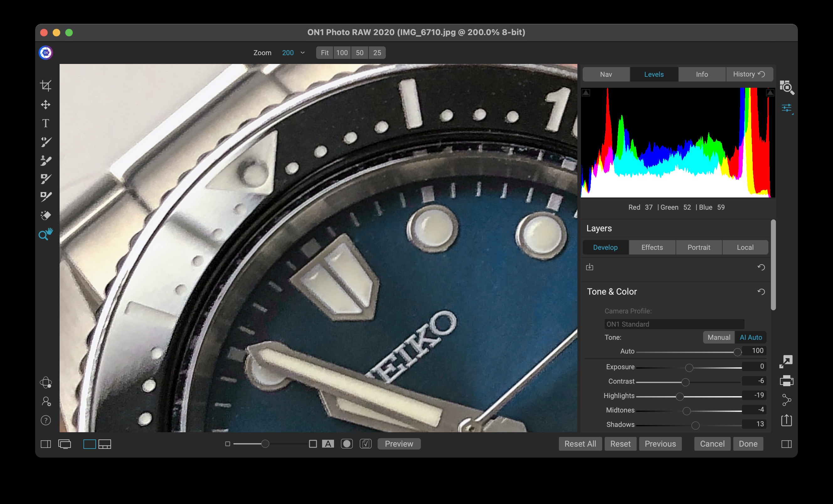Click the Print icon
833x504 pixels.
coord(786,381)
